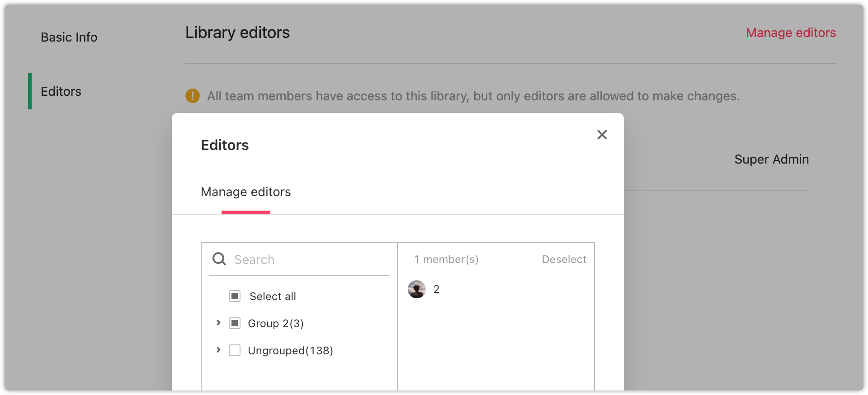Click the 1 member(s) count text
Screen dimensions: 868x395
point(446,259)
